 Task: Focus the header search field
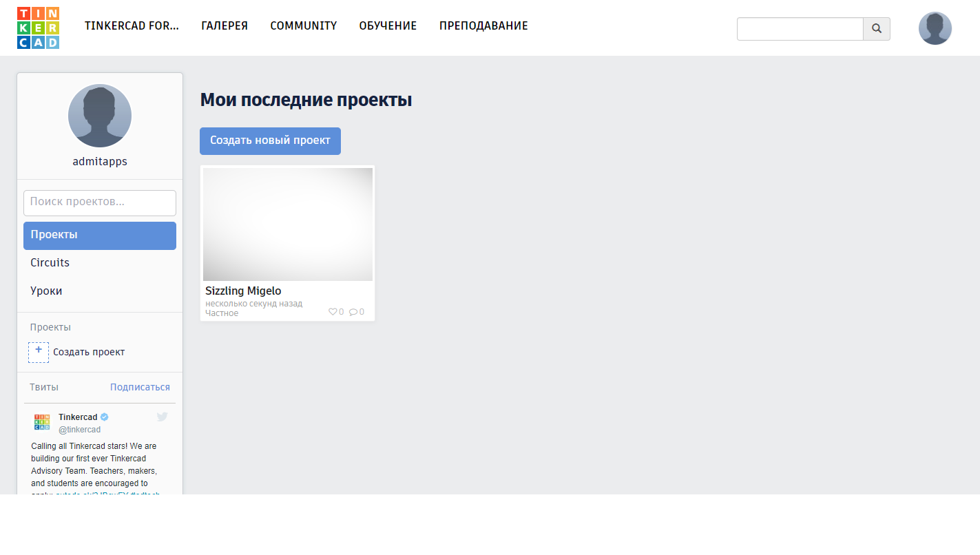click(x=800, y=29)
